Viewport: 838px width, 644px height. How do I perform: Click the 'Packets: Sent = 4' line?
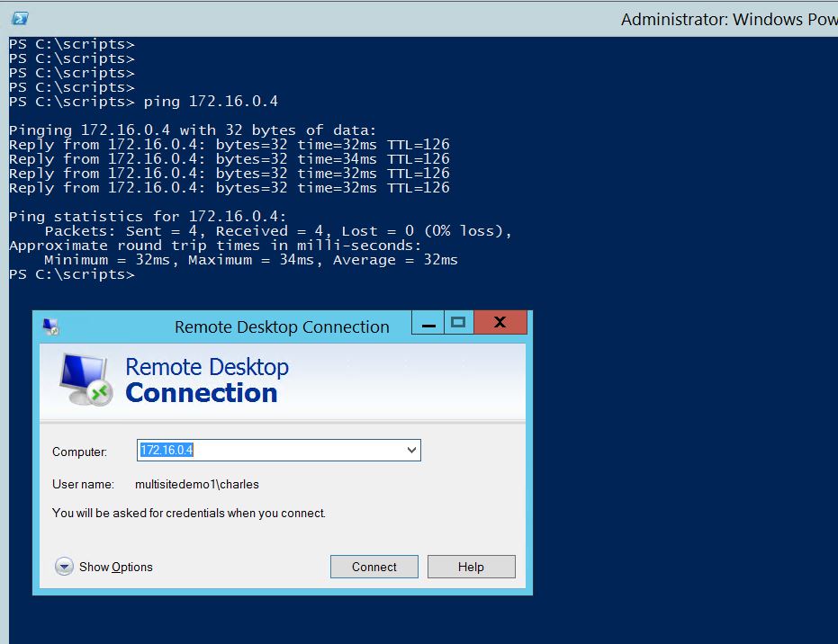click(x=278, y=231)
